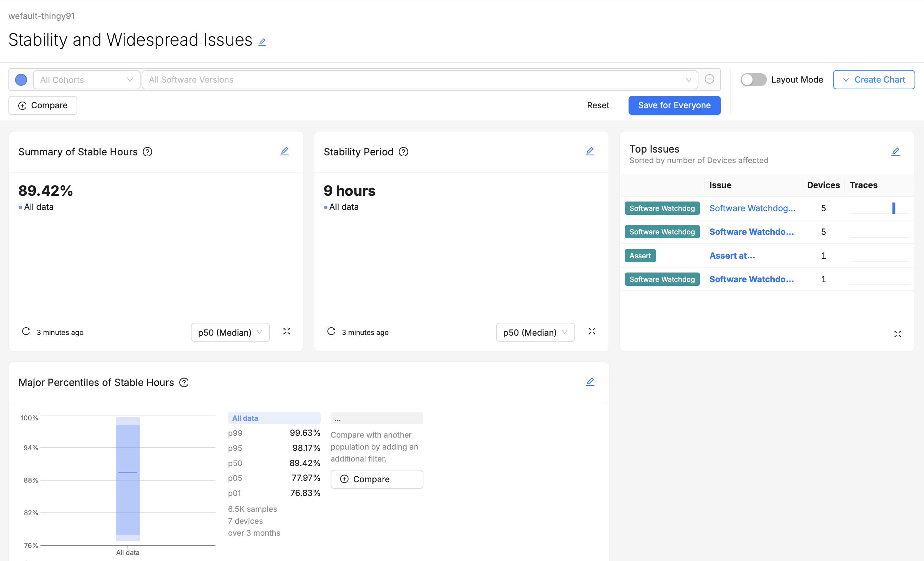Open help for Major Percentiles of Stable Hours

pyautogui.click(x=184, y=382)
